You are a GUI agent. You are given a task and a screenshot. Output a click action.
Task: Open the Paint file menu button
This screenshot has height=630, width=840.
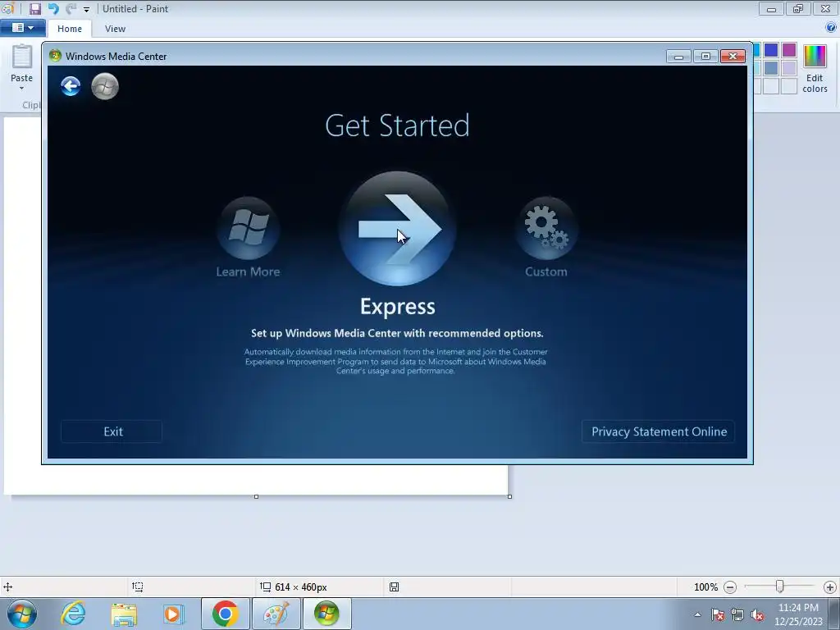(x=22, y=28)
